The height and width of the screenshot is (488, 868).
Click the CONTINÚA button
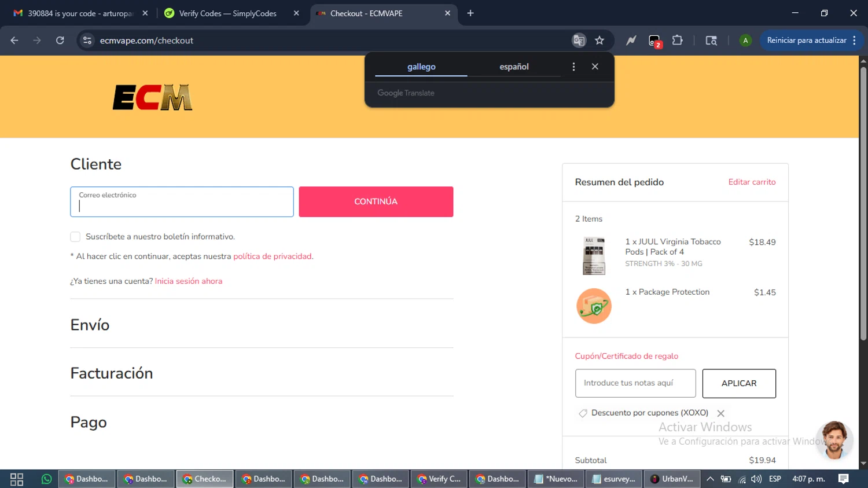(x=376, y=201)
